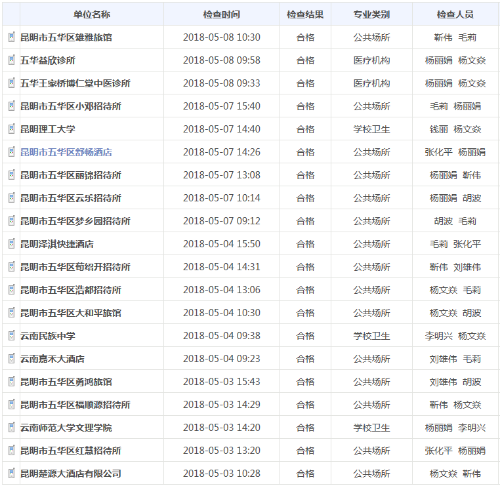Image resolution: width=500 pixels, height=488 pixels.
Task: Click inspectors 李明兴 杨文焱 cell
Action: point(455,336)
